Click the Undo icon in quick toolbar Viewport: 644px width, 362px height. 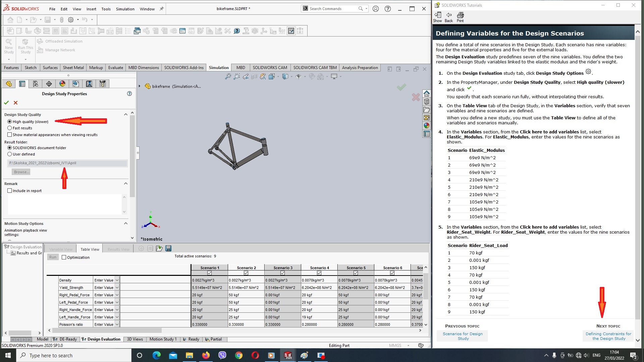click(x=85, y=20)
